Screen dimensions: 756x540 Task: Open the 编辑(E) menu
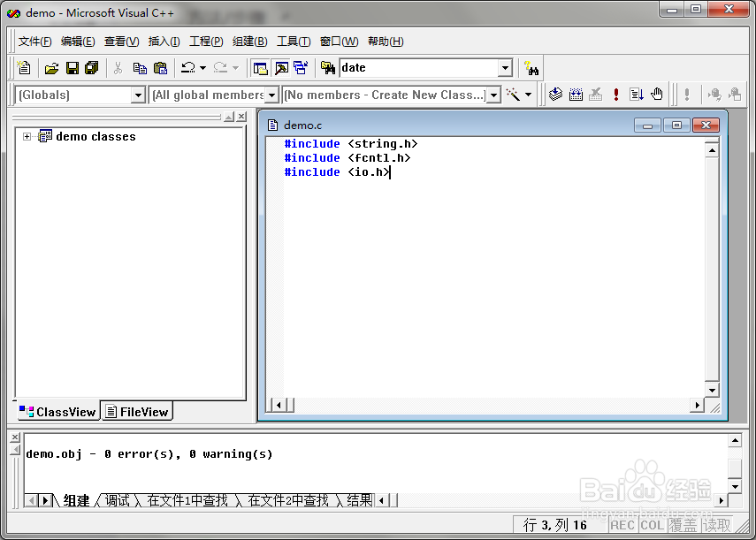78,42
